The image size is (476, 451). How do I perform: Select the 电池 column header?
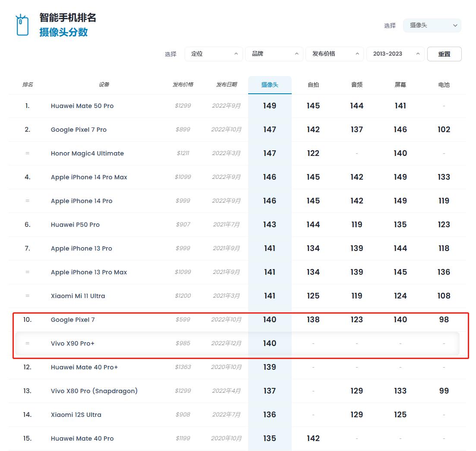[444, 85]
